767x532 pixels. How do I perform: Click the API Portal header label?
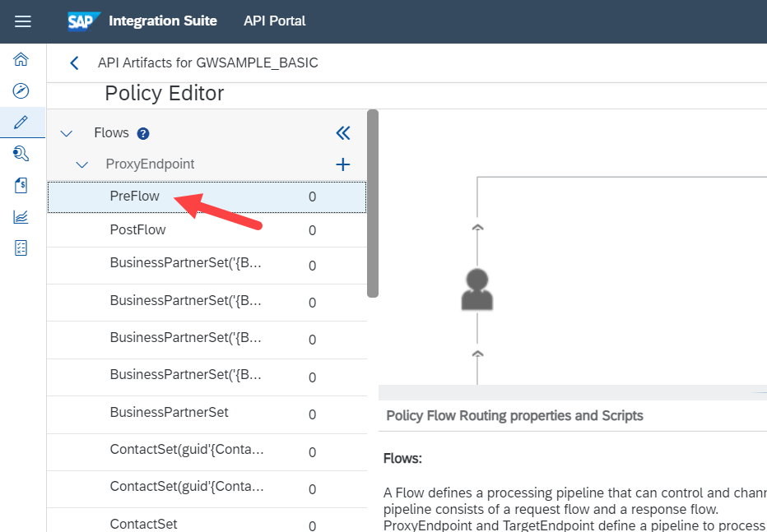274,21
